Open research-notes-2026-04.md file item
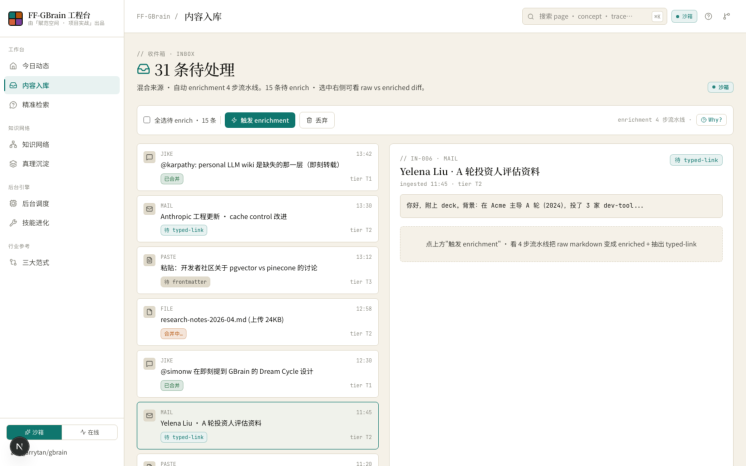Viewport: 746px width, 466px height. pos(257,322)
